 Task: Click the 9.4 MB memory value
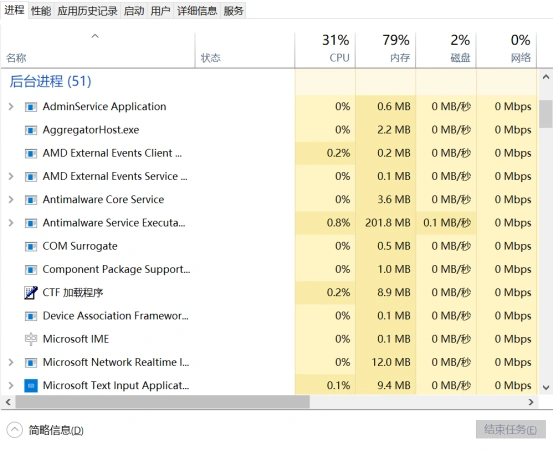394,386
